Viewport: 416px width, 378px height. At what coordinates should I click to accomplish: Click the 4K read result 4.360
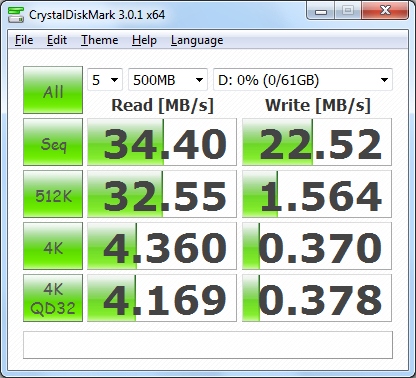coord(162,246)
